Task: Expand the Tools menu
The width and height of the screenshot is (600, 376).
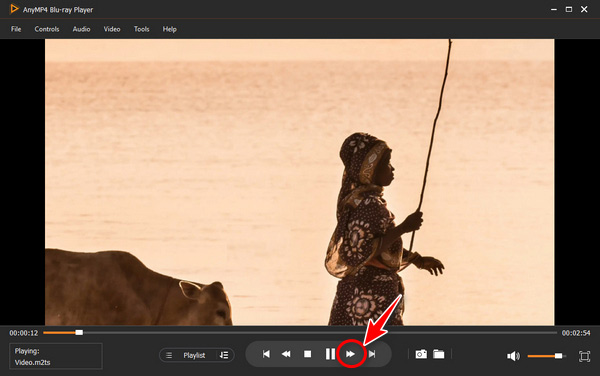Action: (142, 29)
